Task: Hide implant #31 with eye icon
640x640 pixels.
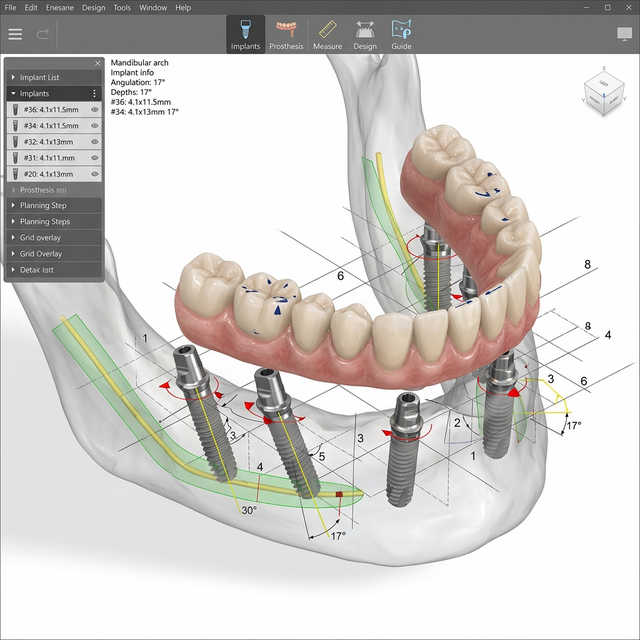Action: pyautogui.click(x=95, y=158)
